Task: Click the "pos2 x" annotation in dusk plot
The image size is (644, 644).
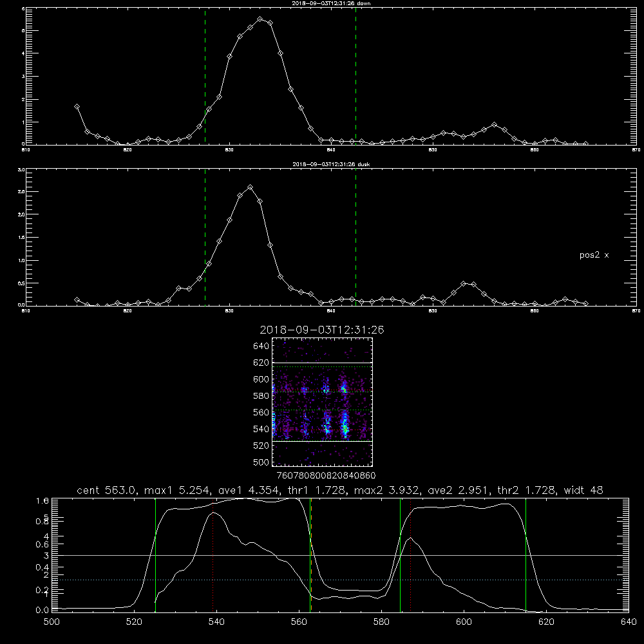Action: point(594,255)
